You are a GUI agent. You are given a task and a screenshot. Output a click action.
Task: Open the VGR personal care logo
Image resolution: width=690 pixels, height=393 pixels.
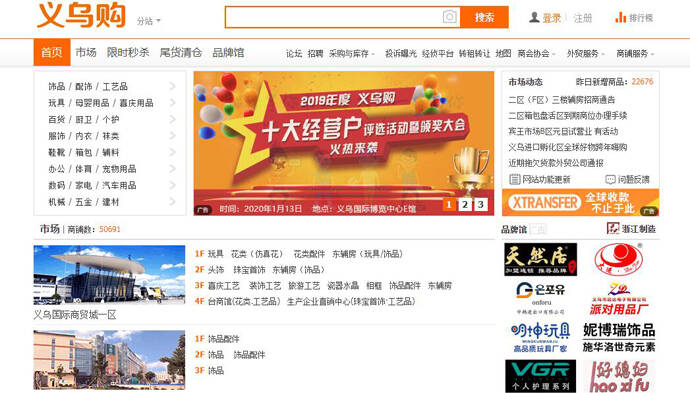pos(540,376)
